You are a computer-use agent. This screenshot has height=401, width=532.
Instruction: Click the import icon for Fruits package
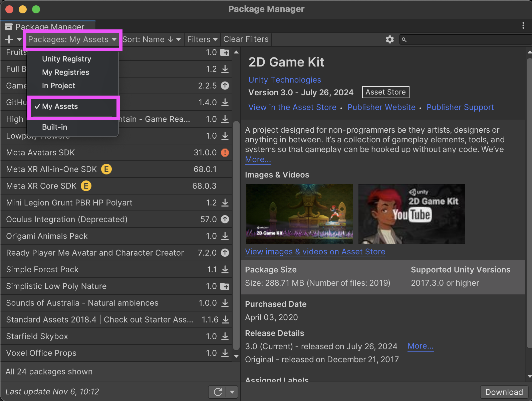click(225, 52)
